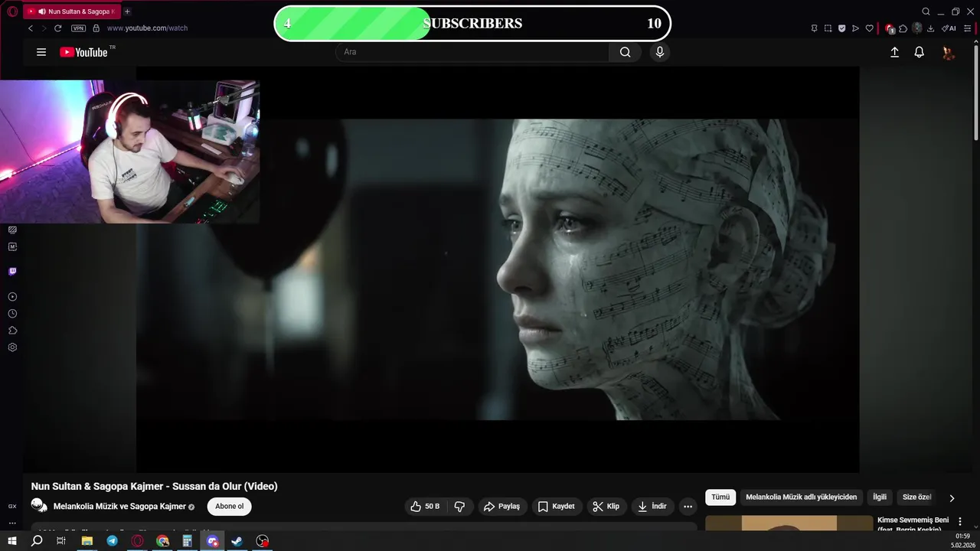Screen dimensions: 980x551
Task: Open the Opera GX main menu logo
Action: [12, 11]
